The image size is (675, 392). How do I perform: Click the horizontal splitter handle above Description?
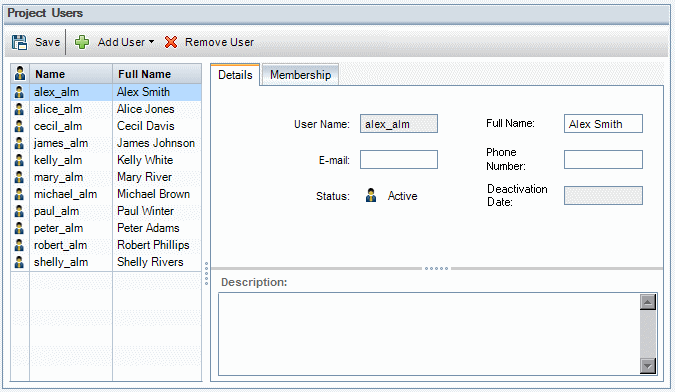pyautogui.click(x=436, y=269)
